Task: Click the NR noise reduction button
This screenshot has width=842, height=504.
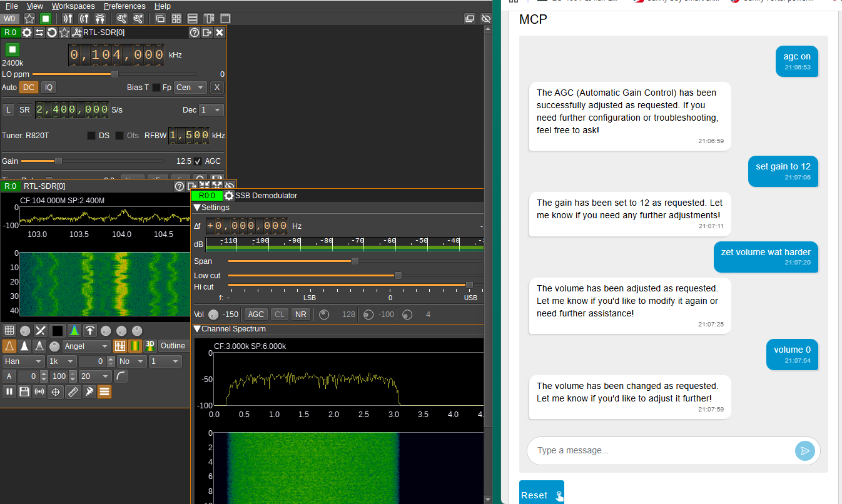Action: (x=301, y=314)
